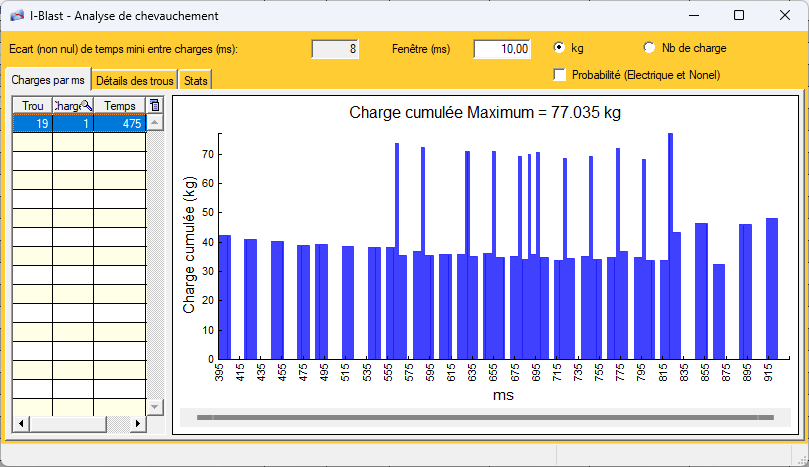
Task: Select table cell with Temps value 475
Action: click(120, 123)
